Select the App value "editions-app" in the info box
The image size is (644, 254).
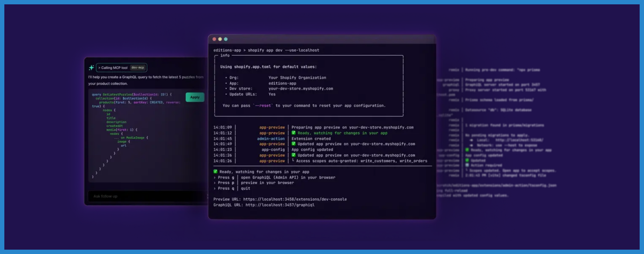tap(282, 84)
